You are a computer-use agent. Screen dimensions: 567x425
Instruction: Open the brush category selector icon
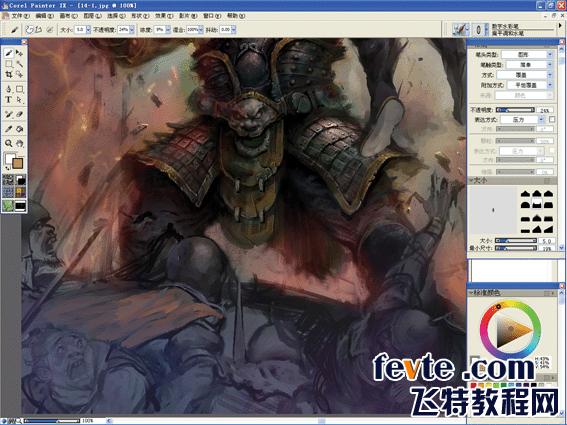pyautogui.click(x=461, y=29)
